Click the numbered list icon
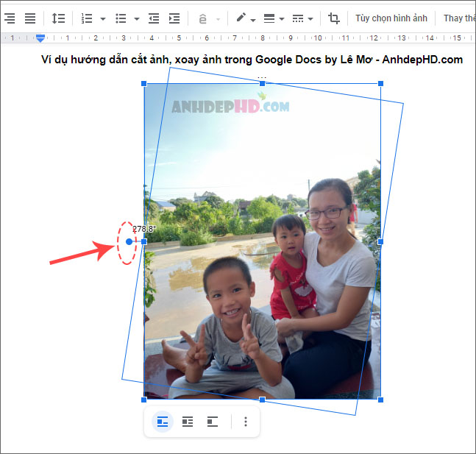This screenshot has height=454, width=476. pos(87,18)
